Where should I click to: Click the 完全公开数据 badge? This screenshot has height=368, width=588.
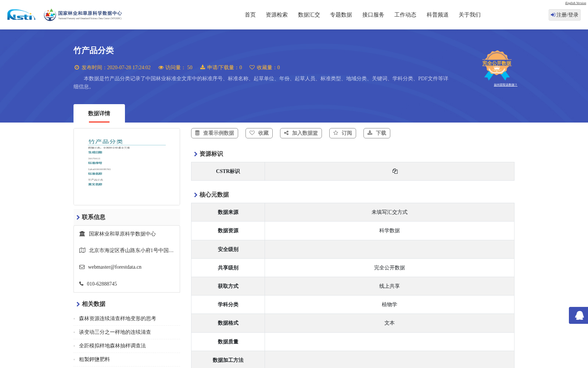pos(497,65)
